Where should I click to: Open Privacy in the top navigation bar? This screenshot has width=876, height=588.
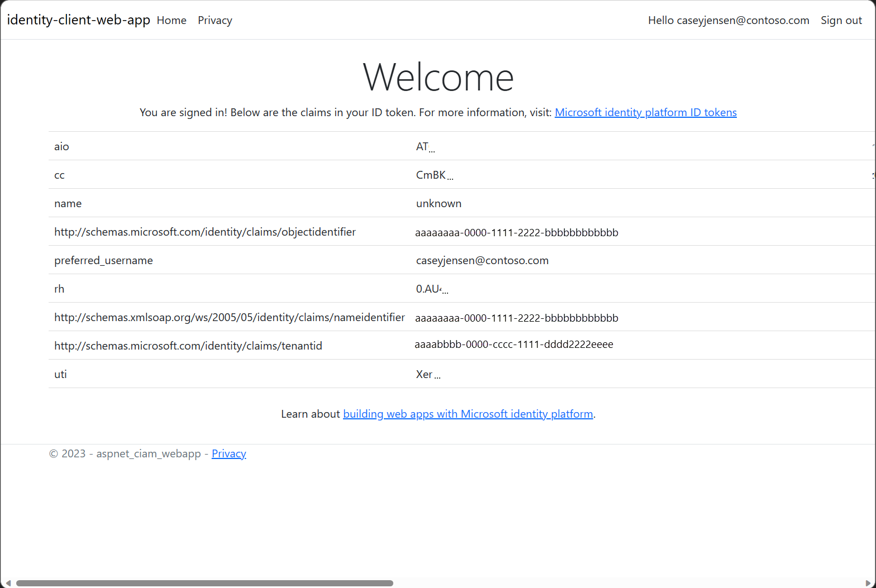tap(215, 20)
